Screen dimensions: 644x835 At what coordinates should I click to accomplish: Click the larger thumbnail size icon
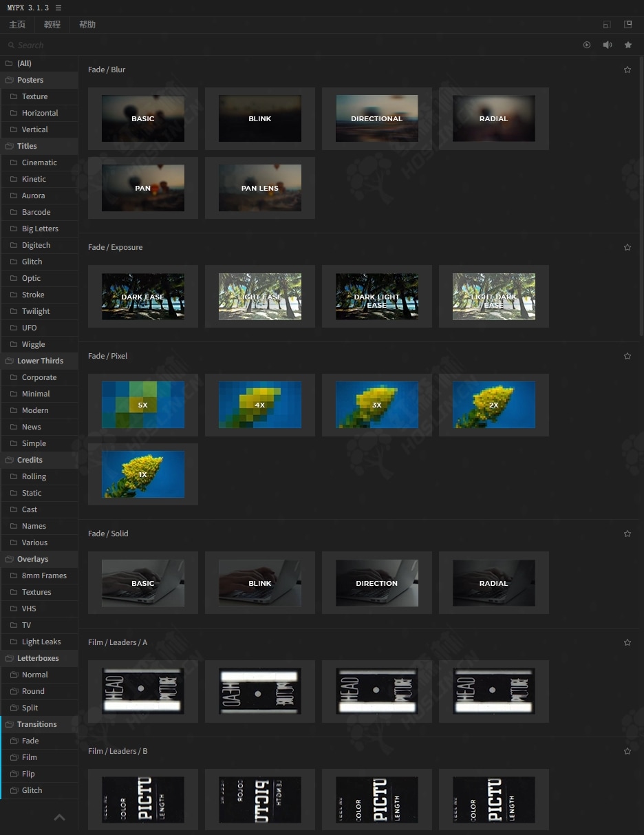click(627, 24)
